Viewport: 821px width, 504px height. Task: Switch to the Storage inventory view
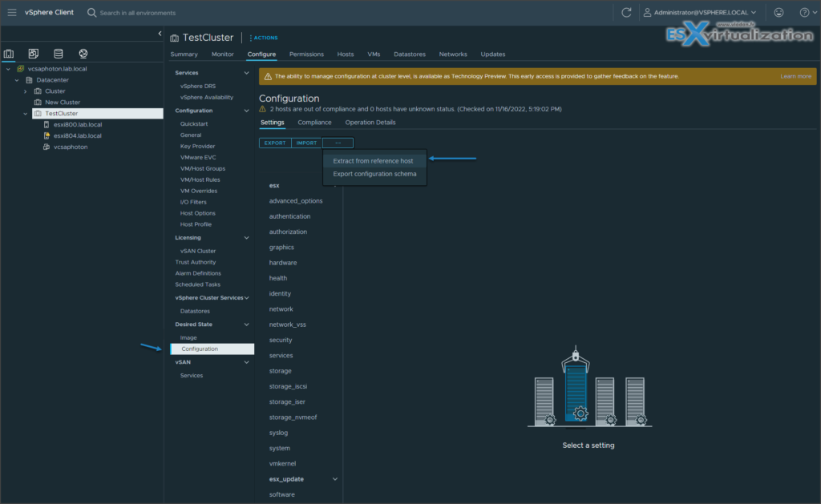58,53
